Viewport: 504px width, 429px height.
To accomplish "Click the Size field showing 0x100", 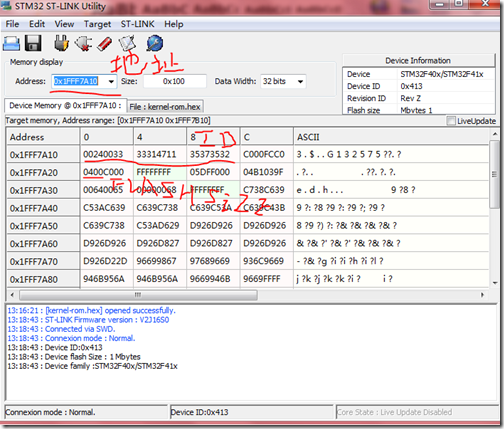I will point(174,81).
